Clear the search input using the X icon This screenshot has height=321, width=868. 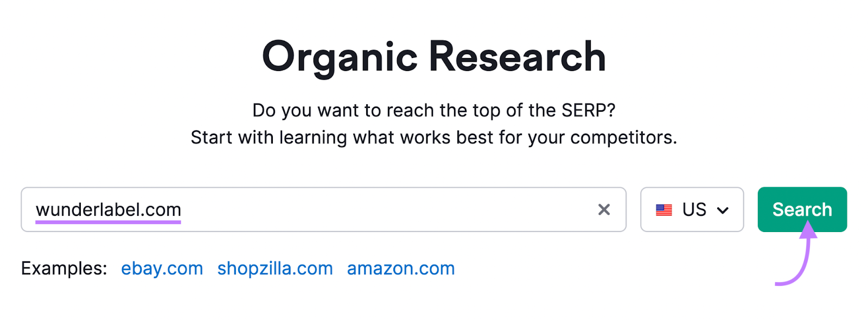[604, 209]
